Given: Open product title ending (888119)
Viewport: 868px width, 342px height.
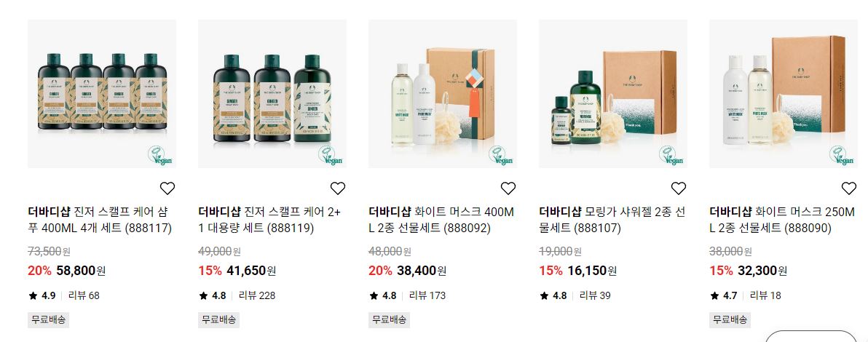Looking at the screenshot, I should coord(270,220).
